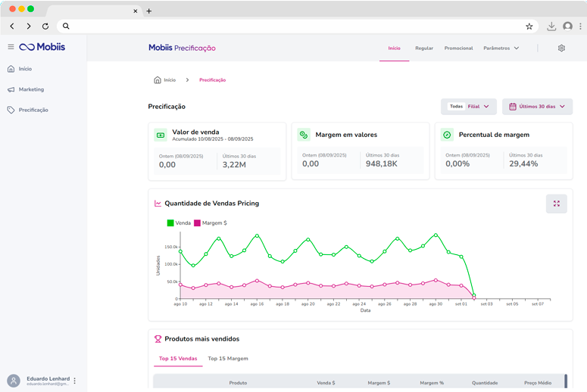The image size is (587, 392).
Task: Click the Margem em valores coins icon
Action: (x=304, y=135)
